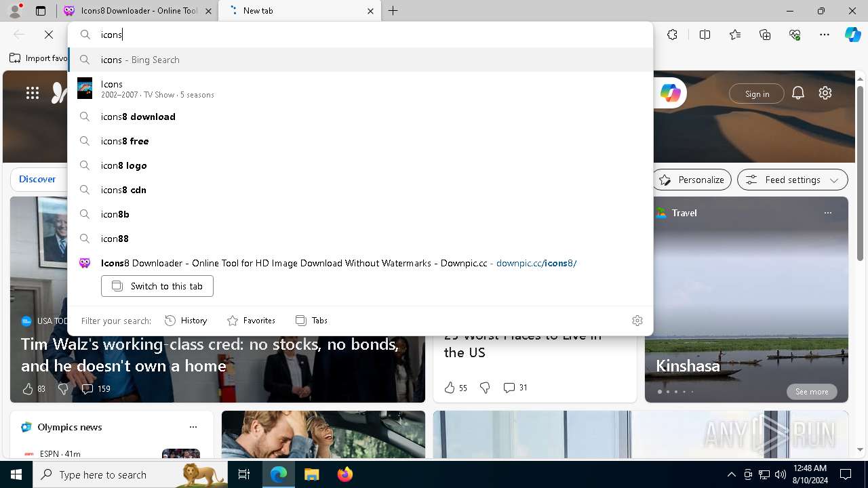Open browser profile icon

(14, 11)
